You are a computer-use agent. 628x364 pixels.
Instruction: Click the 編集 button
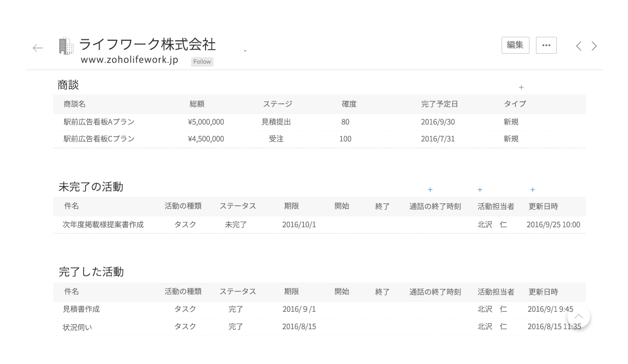coord(515,45)
